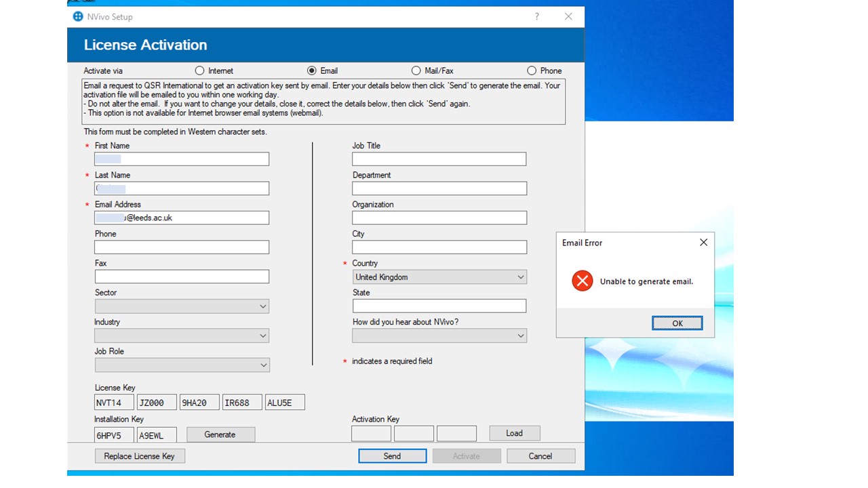
Task: Click the Last Name input field
Action: click(182, 188)
